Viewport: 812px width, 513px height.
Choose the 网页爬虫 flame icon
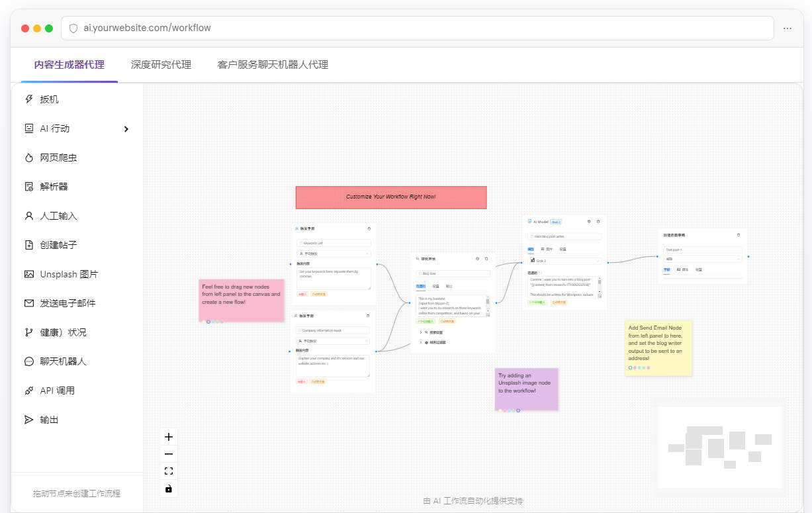coord(28,158)
